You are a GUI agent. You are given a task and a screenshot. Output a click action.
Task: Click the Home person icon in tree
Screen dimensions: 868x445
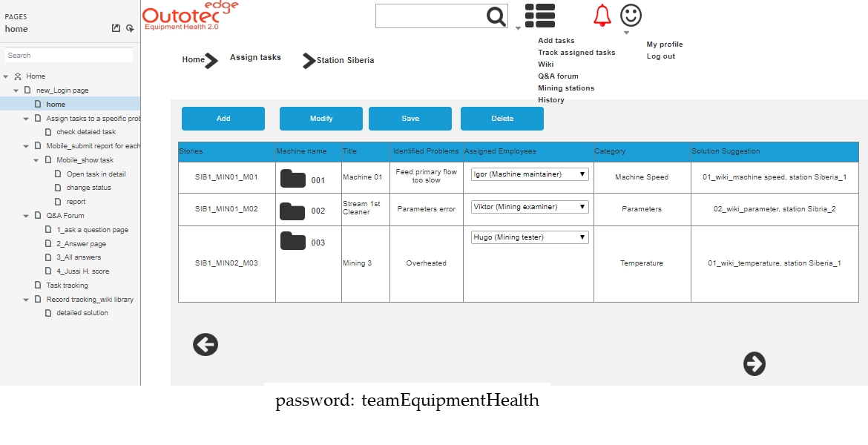18,76
